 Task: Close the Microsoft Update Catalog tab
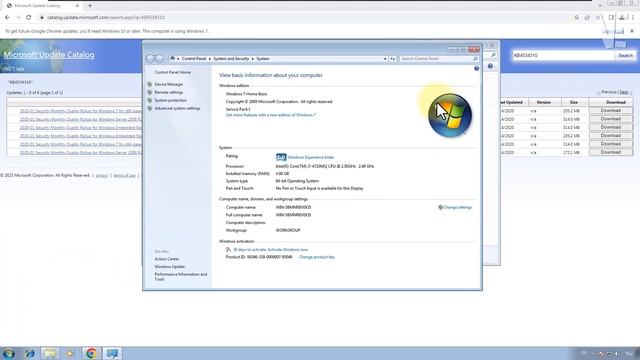coord(77,6)
